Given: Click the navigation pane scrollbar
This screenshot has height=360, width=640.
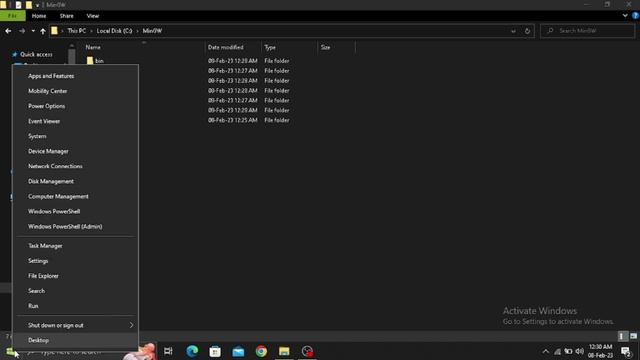Looking at the screenshot, I should pyautogui.click(x=72, y=56).
